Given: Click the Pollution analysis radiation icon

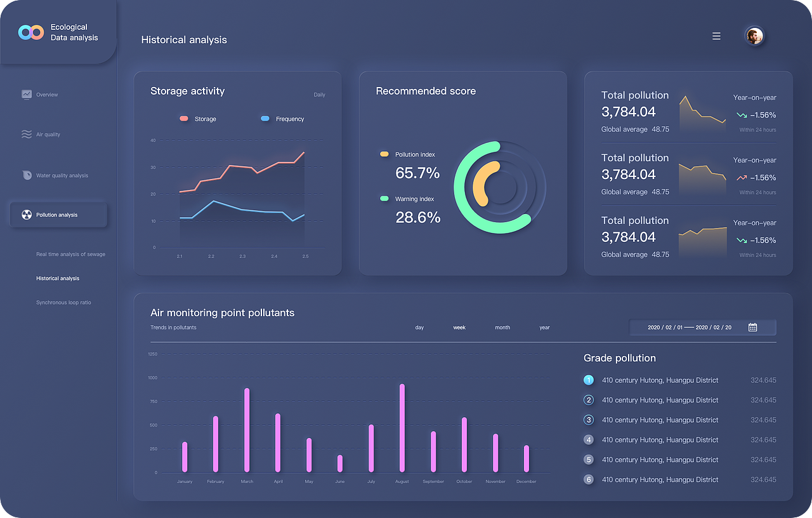Looking at the screenshot, I should (x=27, y=215).
